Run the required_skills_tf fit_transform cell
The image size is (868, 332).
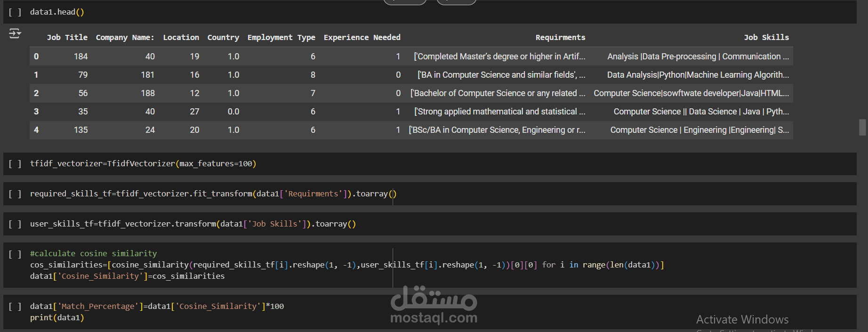point(15,194)
